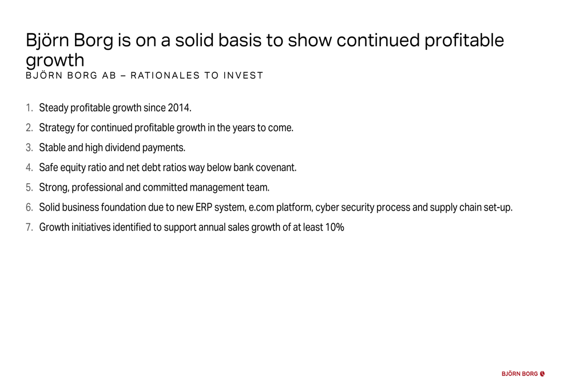Select the 'Growth initiatives identified' bullet
Screen dimensions: 572x392
[192, 227]
